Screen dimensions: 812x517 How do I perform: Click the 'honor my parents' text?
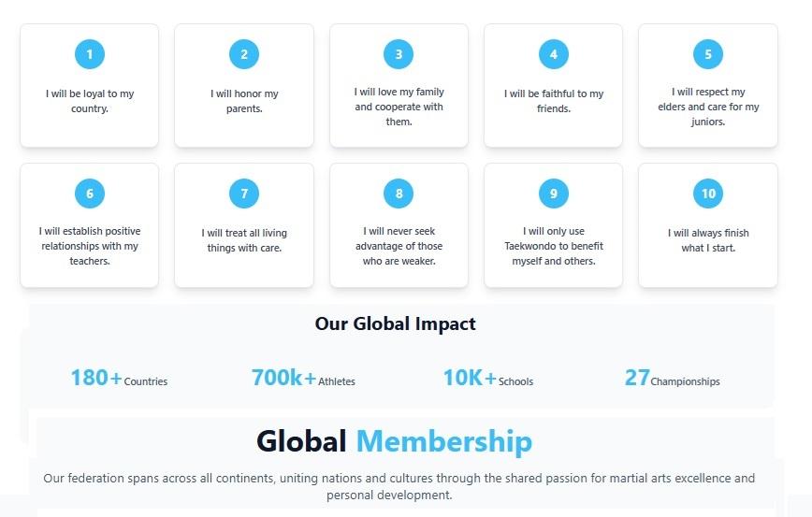click(244, 101)
